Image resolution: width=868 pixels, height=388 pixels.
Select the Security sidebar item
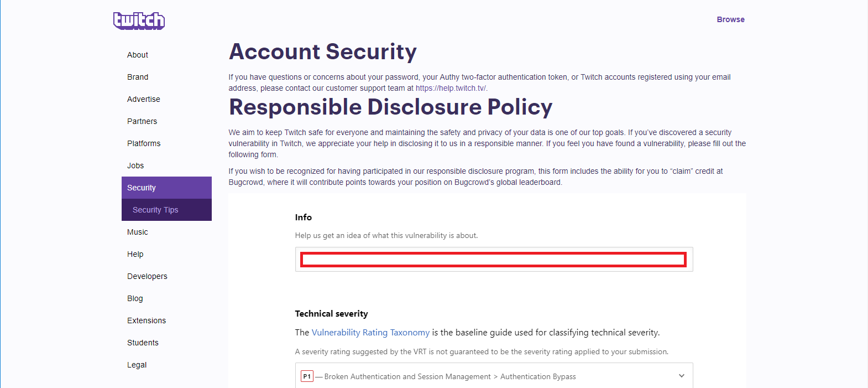pos(166,188)
